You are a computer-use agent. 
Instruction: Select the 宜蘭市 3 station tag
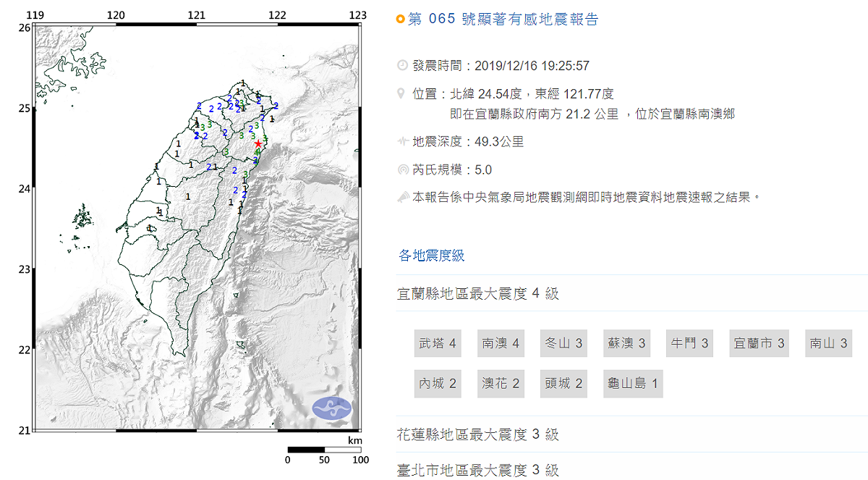759,343
